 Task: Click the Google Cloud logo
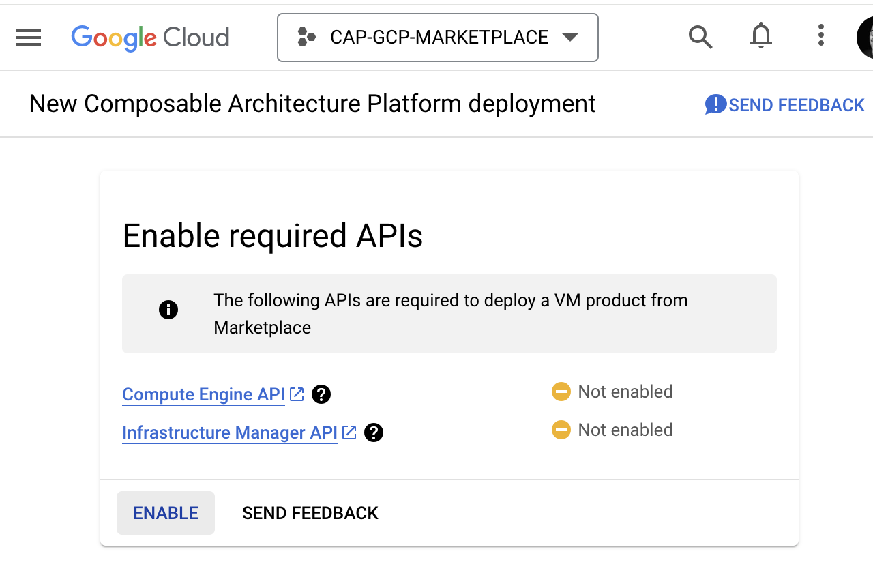click(150, 38)
